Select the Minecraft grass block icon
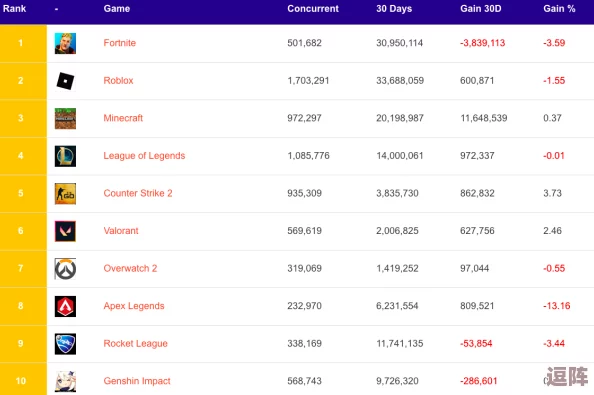The image size is (594, 395). click(x=65, y=118)
